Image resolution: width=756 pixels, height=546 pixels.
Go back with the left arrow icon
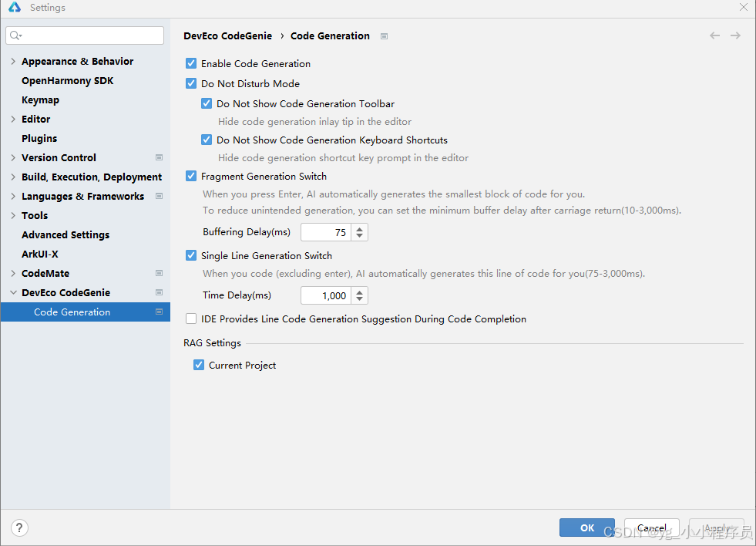[714, 35]
